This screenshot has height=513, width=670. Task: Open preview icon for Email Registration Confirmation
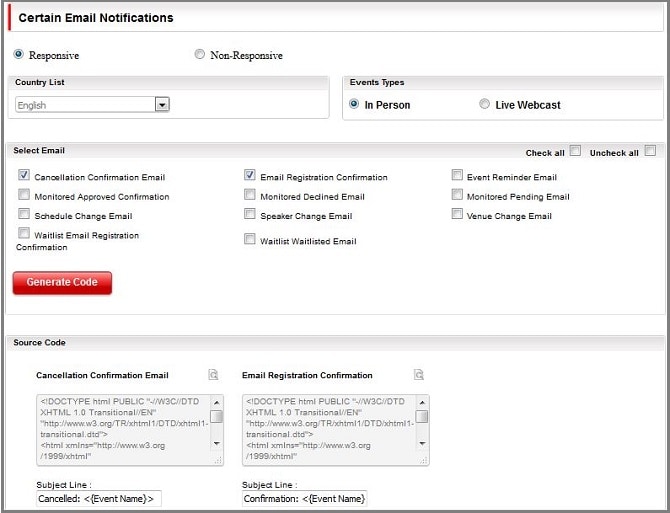(x=418, y=375)
